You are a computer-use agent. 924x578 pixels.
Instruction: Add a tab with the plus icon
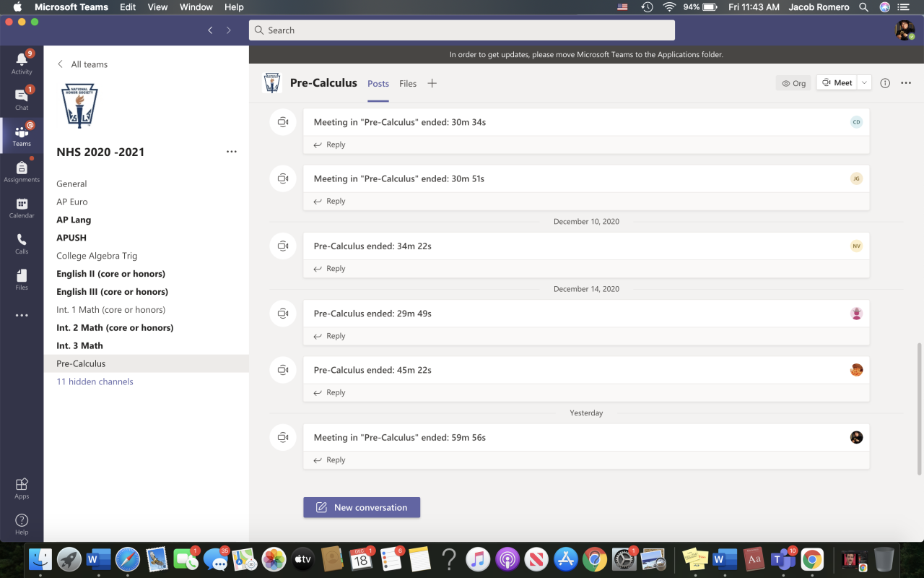click(x=432, y=83)
